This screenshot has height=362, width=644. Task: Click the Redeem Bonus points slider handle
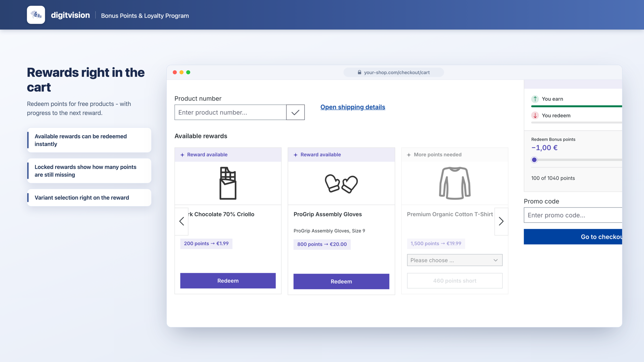[x=534, y=160]
